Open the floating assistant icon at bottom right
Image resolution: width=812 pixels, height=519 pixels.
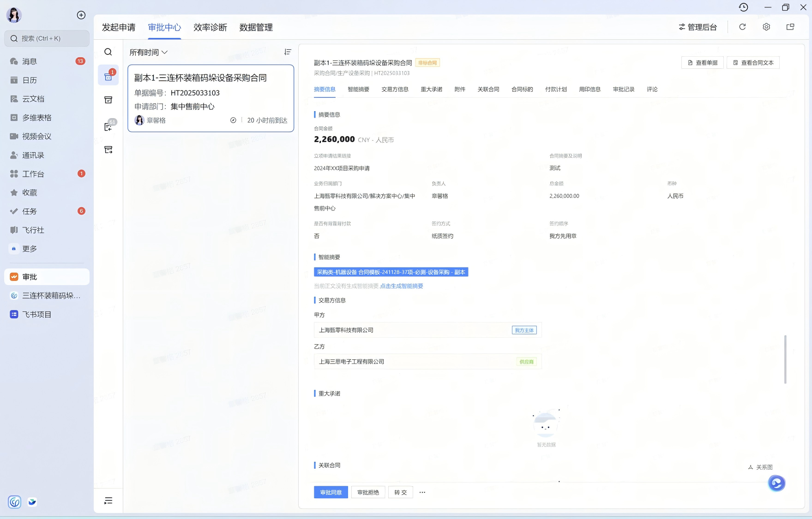pos(776,483)
